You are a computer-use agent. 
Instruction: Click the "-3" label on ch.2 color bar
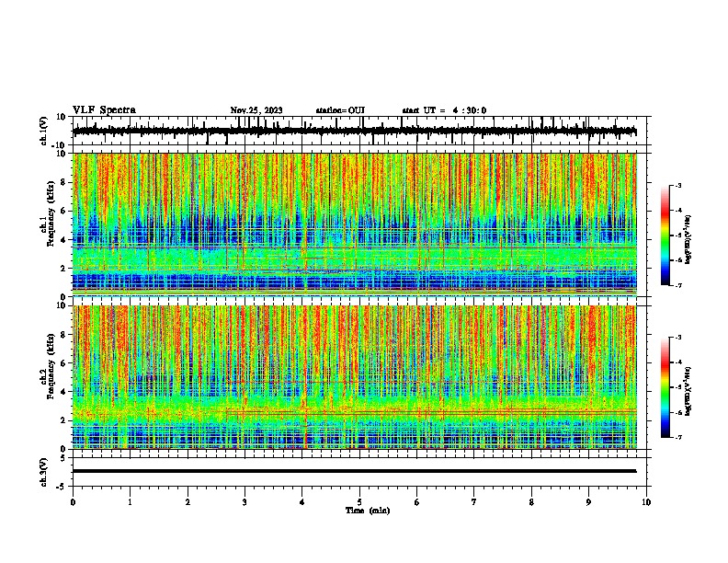tap(677, 338)
